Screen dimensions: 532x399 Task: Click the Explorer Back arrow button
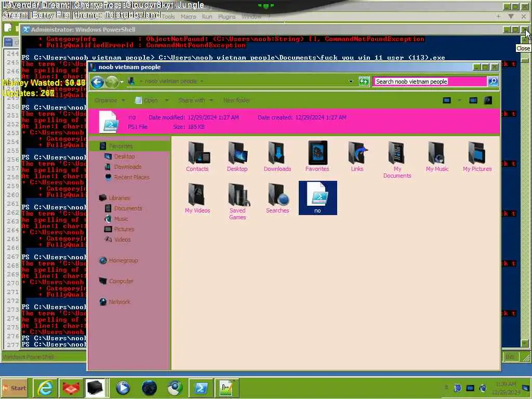[x=97, y=82]
